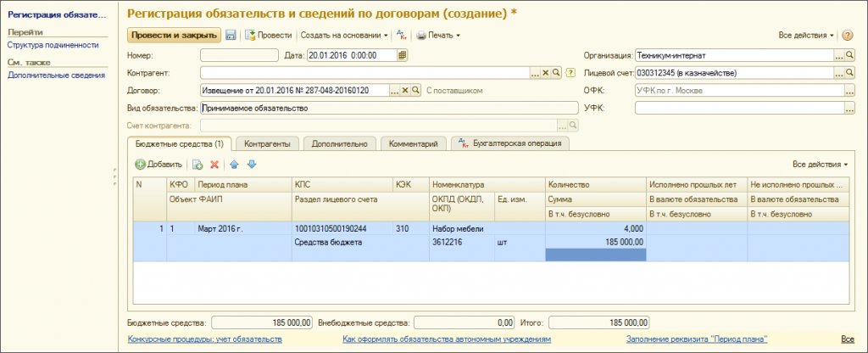Click the Внебюджетные средства total field
This screenshot has height=353, width=868.
(x=465, y=322)
